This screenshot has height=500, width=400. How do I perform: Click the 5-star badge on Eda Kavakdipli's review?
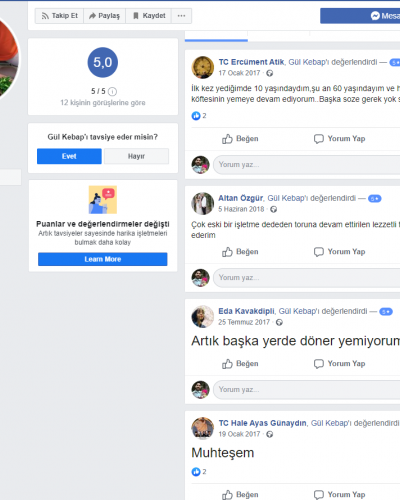coord(386,312)
